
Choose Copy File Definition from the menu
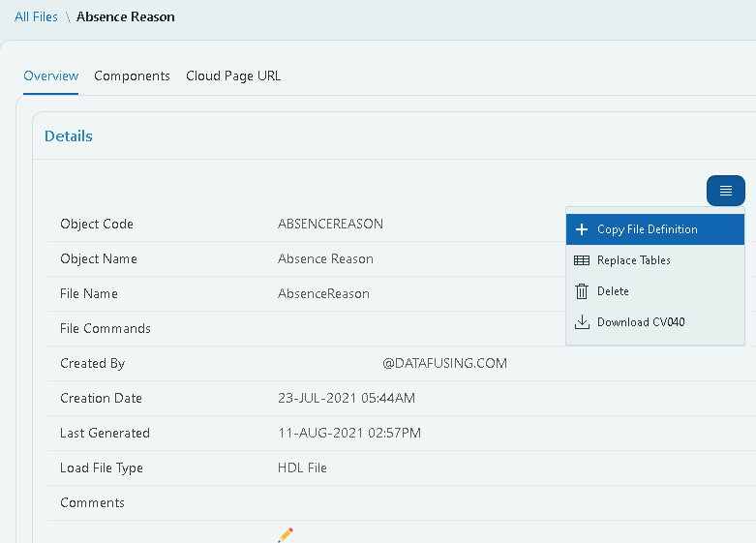tap(655, 229)
